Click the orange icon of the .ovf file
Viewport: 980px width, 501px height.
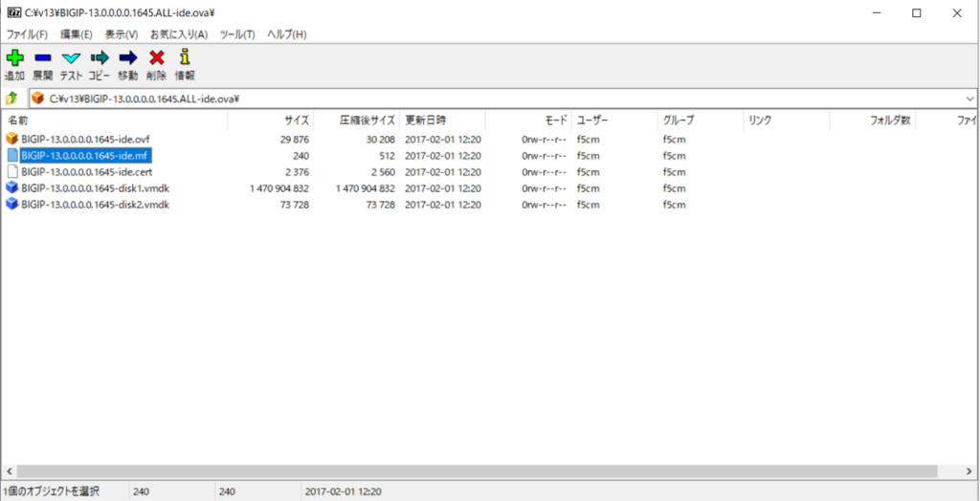[x=11, y=139]
